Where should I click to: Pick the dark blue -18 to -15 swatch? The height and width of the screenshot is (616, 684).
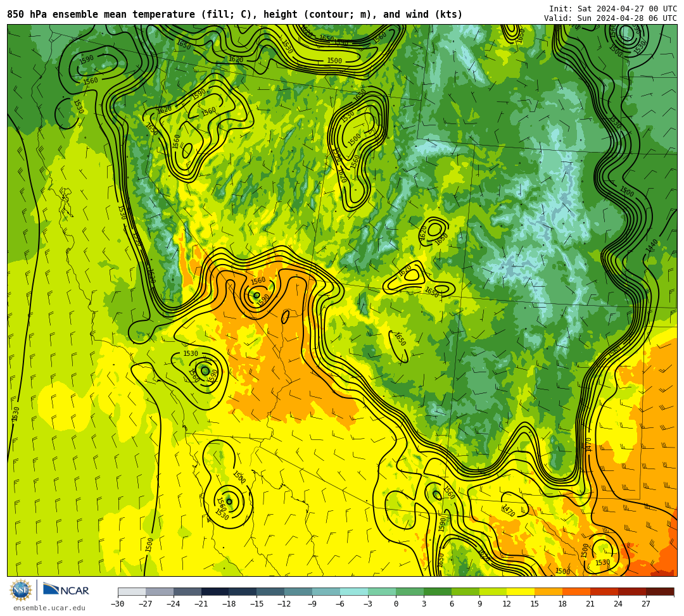pos(243,591)
